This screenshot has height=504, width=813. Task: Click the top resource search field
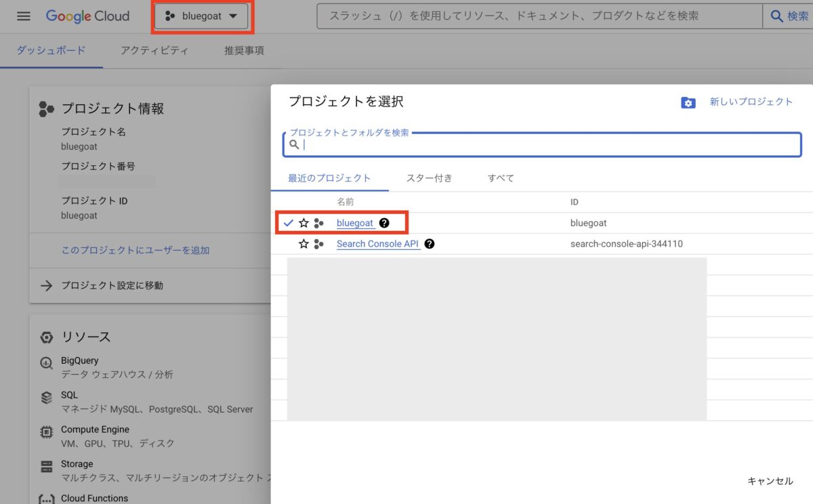pos(539,16)
